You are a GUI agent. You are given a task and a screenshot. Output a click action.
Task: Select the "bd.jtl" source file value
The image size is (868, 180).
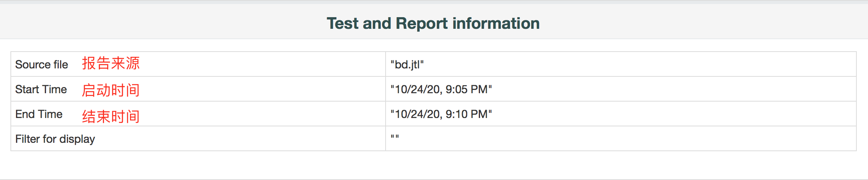[x=407, y=65]
